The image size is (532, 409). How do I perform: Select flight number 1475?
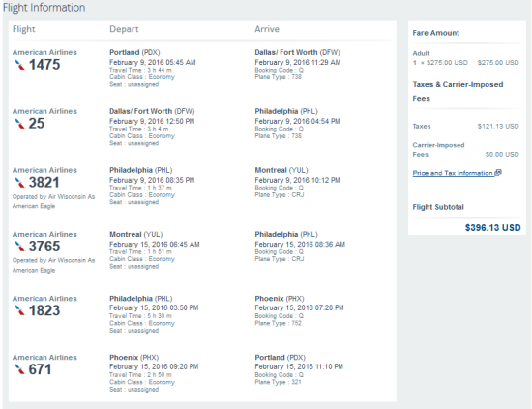(44, 65)
